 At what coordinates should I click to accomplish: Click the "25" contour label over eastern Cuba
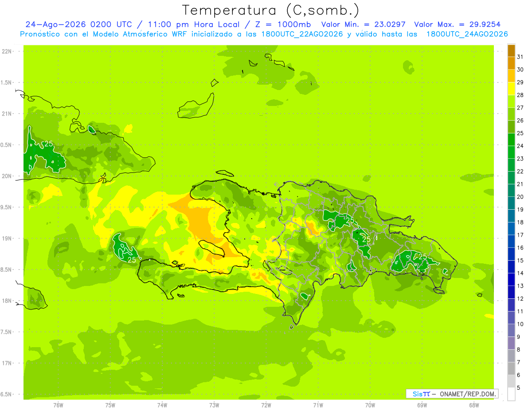point(48,144)
